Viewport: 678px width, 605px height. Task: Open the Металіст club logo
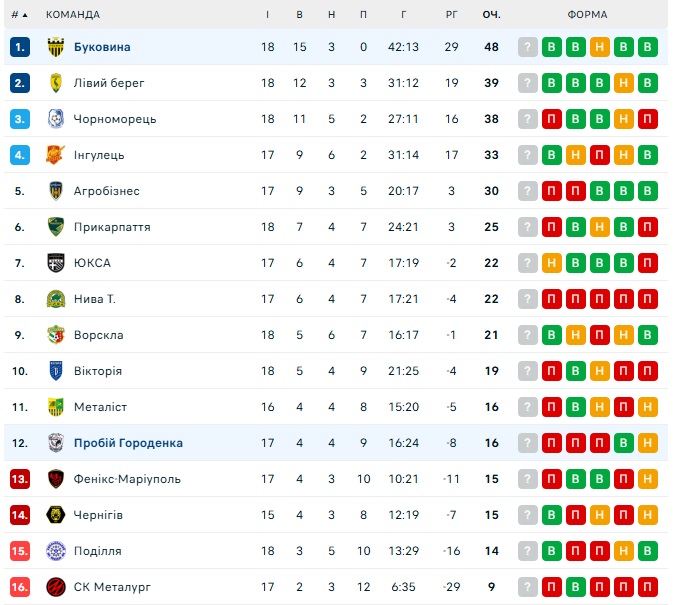[x=56, y=407]
